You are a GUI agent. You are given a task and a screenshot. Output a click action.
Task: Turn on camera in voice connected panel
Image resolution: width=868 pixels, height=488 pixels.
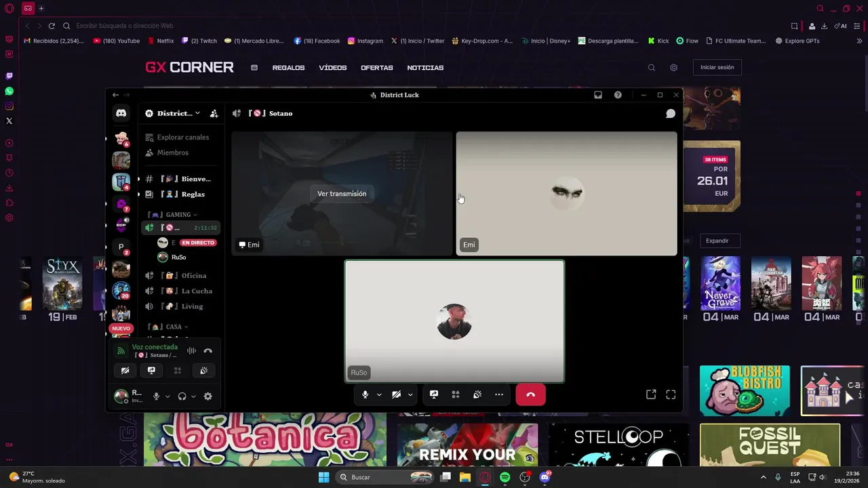[125, 371]
